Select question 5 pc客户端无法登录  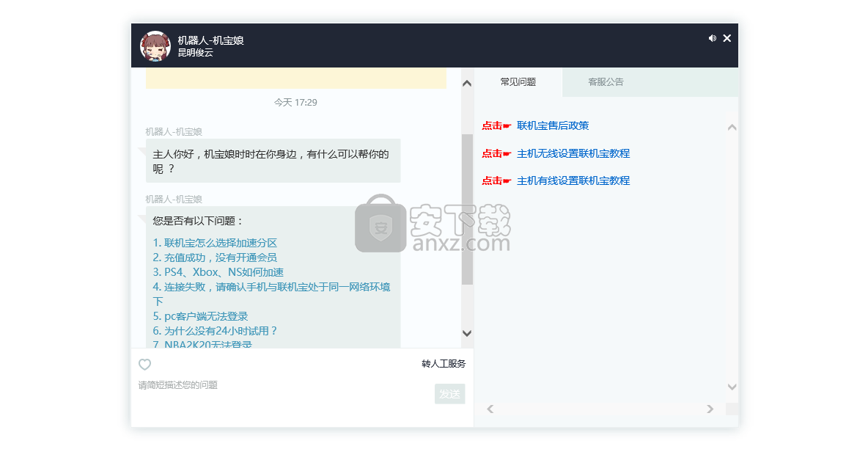tap(200, 316)
